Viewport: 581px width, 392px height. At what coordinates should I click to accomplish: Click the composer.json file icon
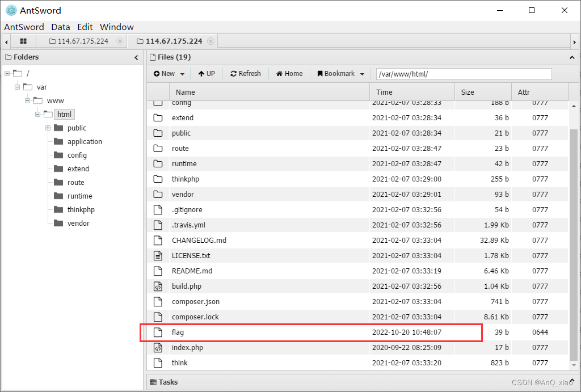tap(158, 302)
